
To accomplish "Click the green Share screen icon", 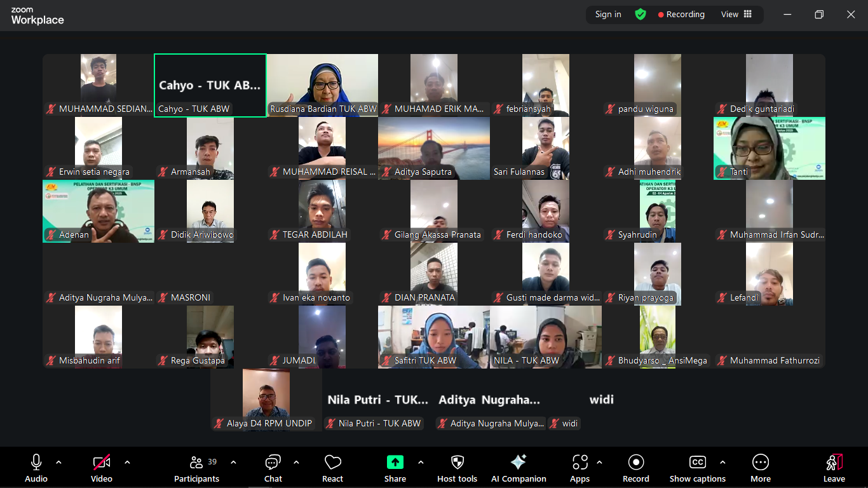I will point(395,463).
